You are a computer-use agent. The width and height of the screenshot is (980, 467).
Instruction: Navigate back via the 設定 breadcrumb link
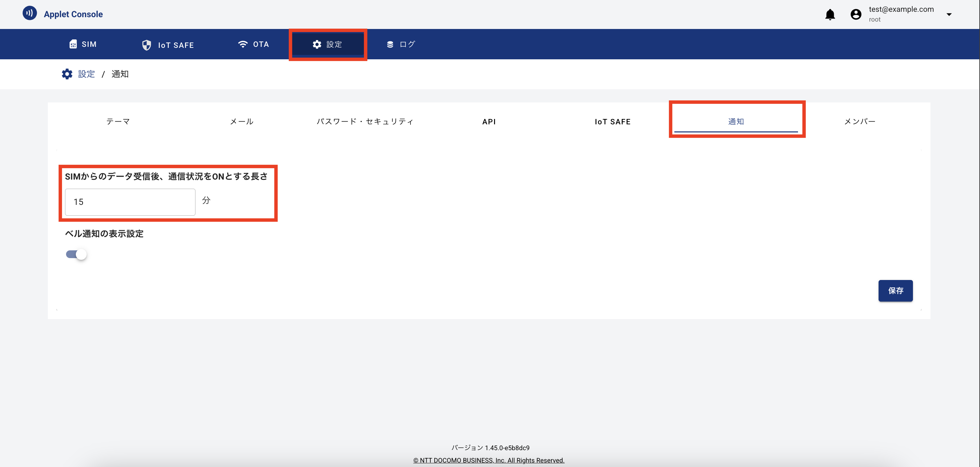click(86, 74)
